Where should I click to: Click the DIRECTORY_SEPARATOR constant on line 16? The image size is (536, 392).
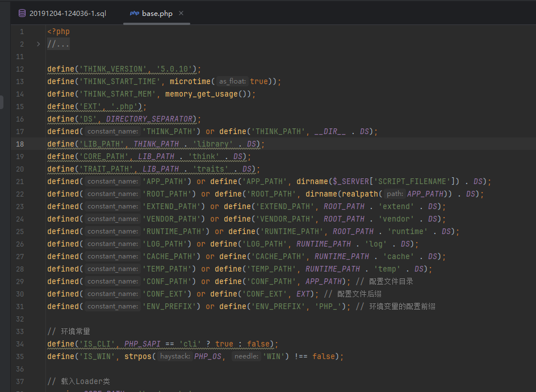click(x=149, y=119)
